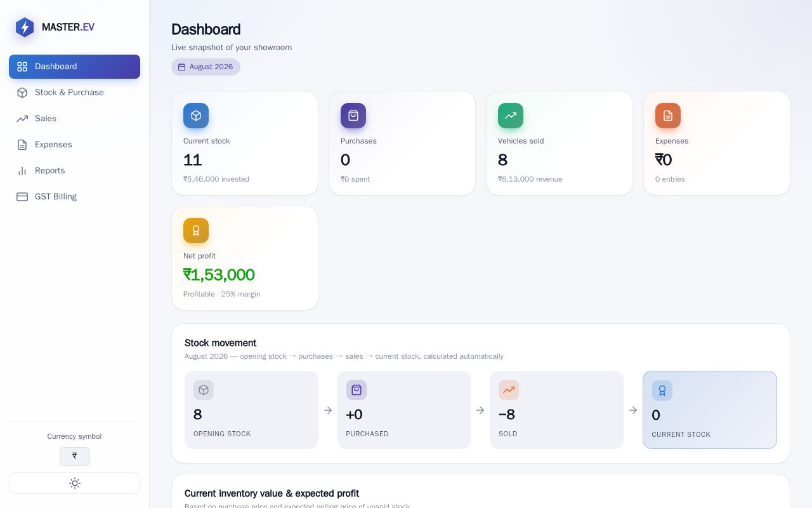Click the Current Stock result card
The image size is (812, 508).
tap(710, 410)
